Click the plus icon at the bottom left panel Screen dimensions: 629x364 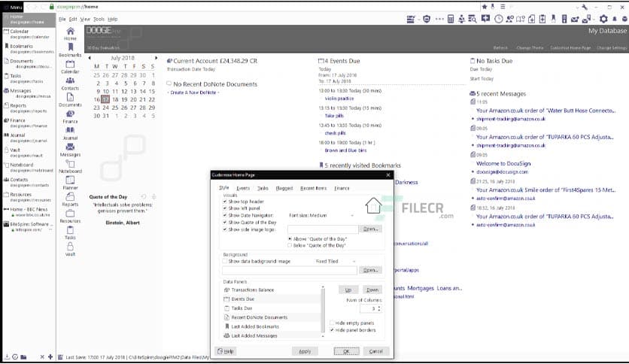click(50, 356)
